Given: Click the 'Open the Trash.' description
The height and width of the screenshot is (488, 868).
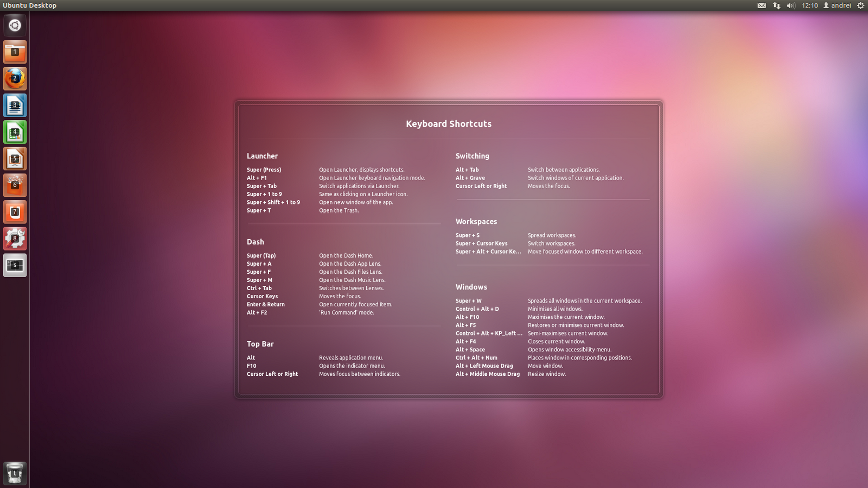Looking at the screenshot, I should pos(339,210).
